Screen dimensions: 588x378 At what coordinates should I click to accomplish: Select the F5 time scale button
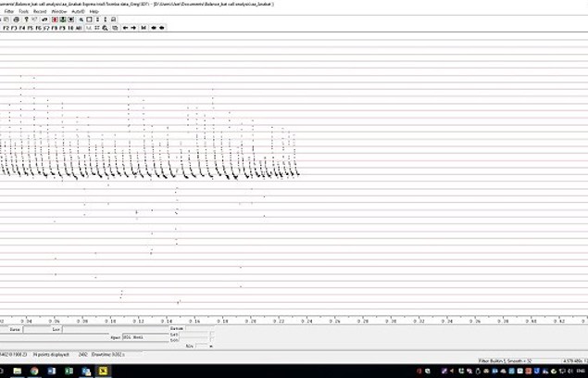pyautogui.click(x=29, y=28)
